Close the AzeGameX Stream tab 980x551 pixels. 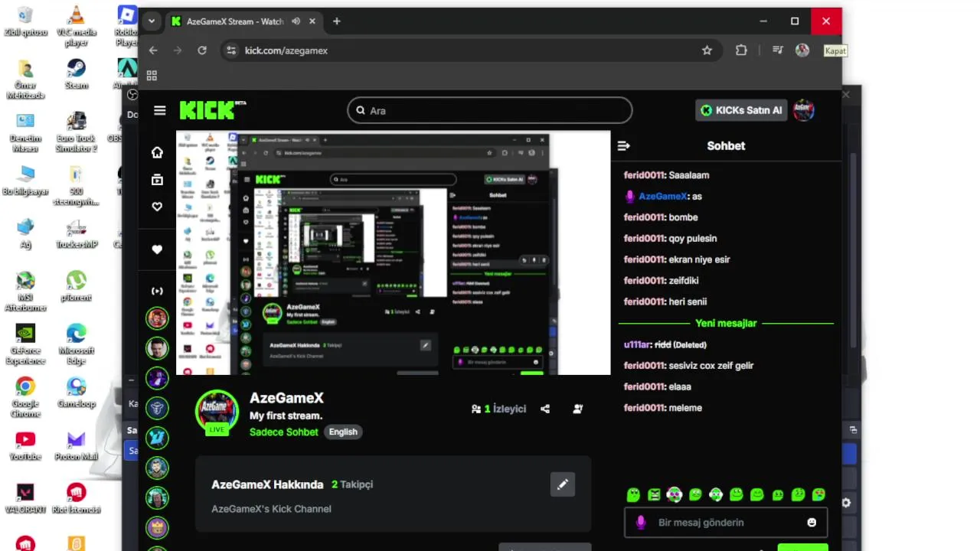(312, 21)
